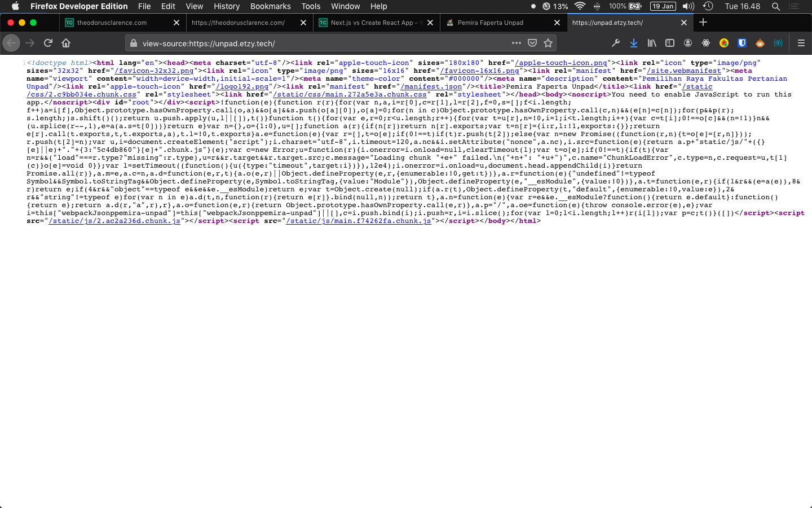
Task: Close the Next.js vs Create React App tab
Action: tap(430, 23)
